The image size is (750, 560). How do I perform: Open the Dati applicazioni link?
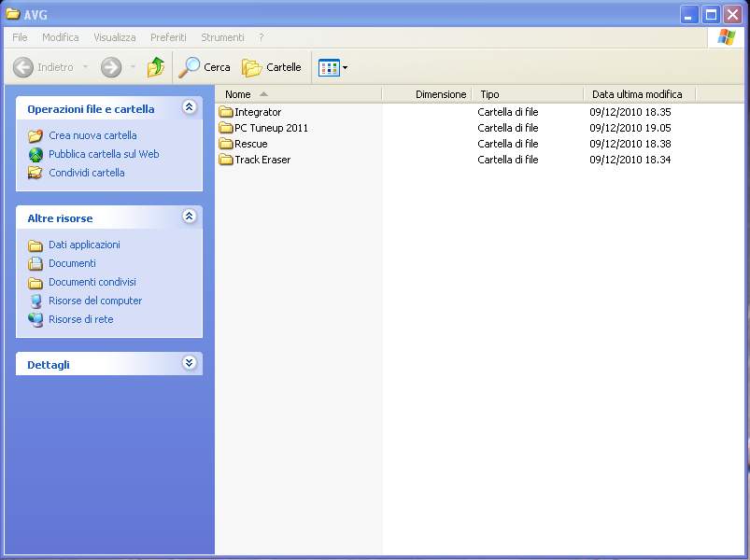coord(84,245)
